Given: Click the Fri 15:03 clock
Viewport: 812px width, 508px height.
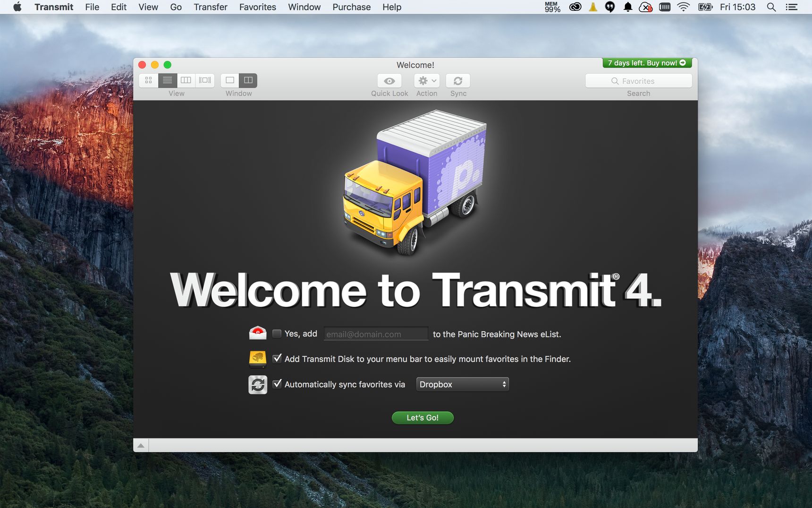Looking at the screenshot, I should tap(737, 7).
